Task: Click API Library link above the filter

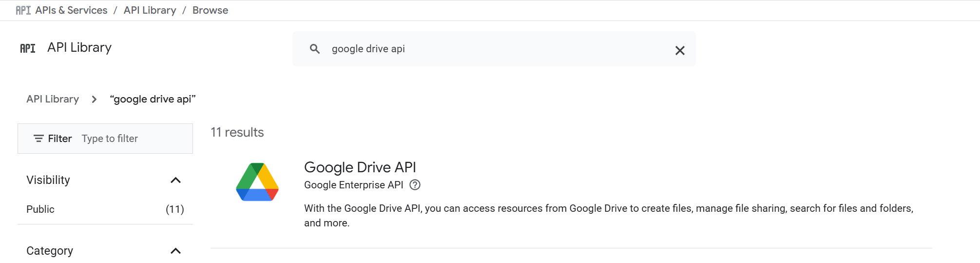Action: 53,99
